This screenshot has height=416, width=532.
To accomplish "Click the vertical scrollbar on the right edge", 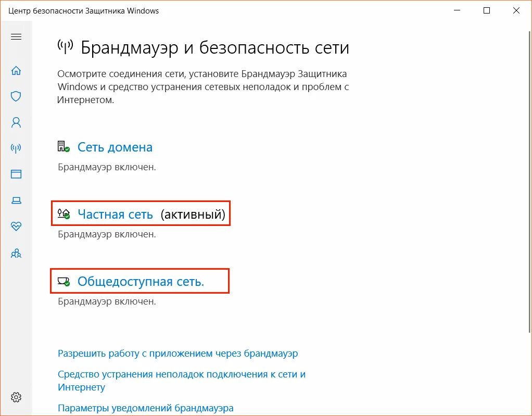I will tap(529, 182).
